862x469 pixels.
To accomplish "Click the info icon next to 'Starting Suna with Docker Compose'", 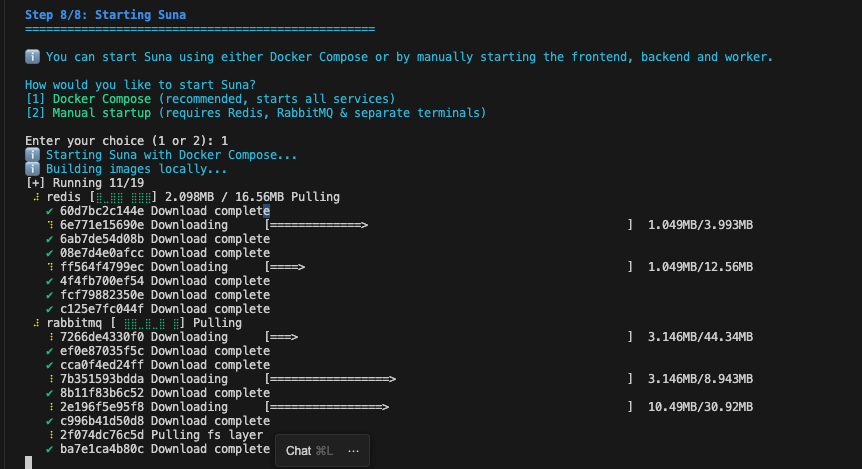I will point(32,155).
